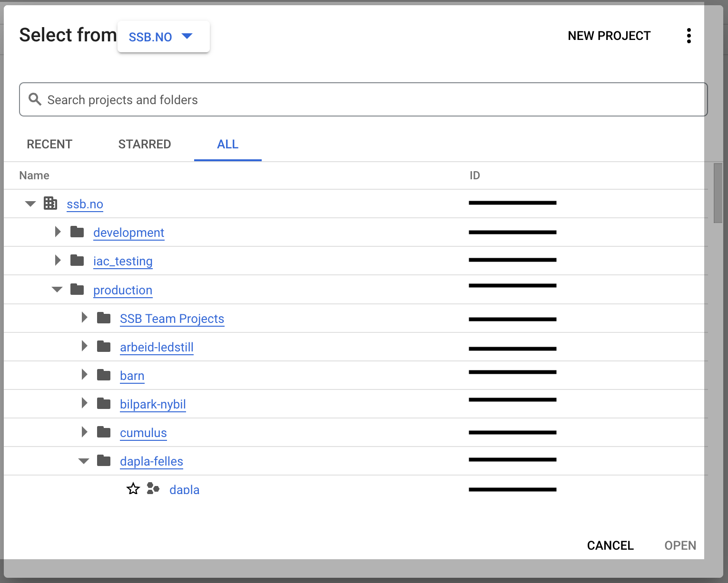Click the cumulus folder icon
Screen dimensions: 728x583
coord(104,432)
